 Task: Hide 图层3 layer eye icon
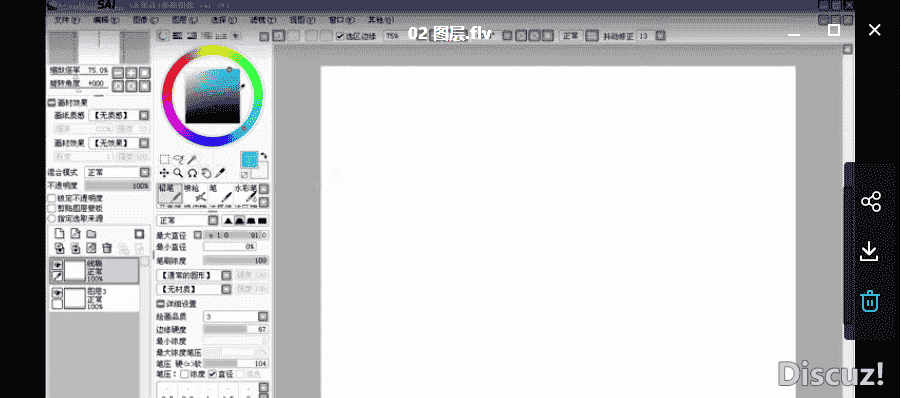[57, 293]
